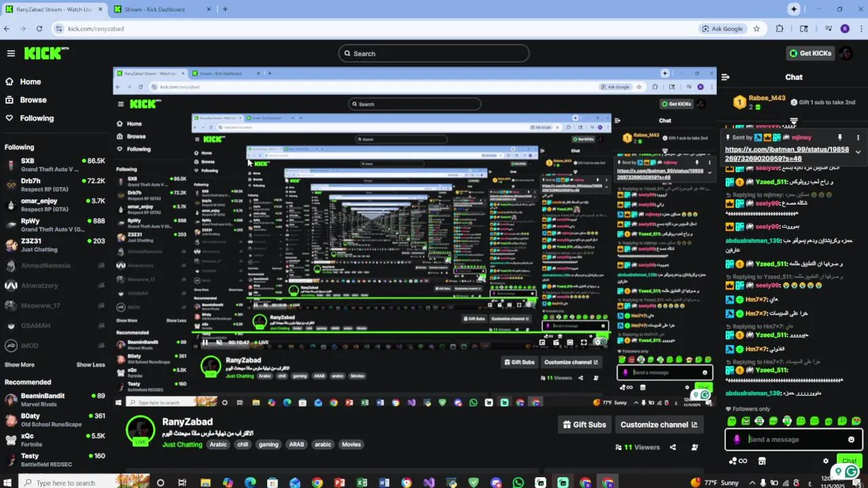Open SXB channel in the Following list

click(54, 165)
